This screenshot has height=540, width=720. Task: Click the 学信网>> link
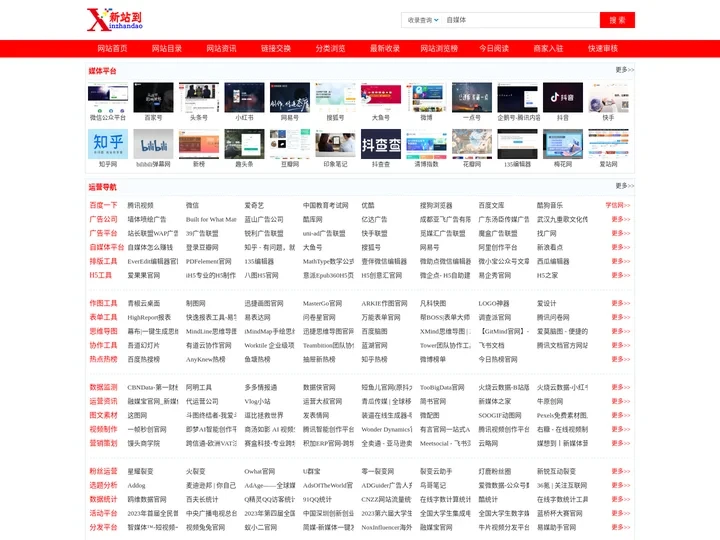[x=618, y=205]
